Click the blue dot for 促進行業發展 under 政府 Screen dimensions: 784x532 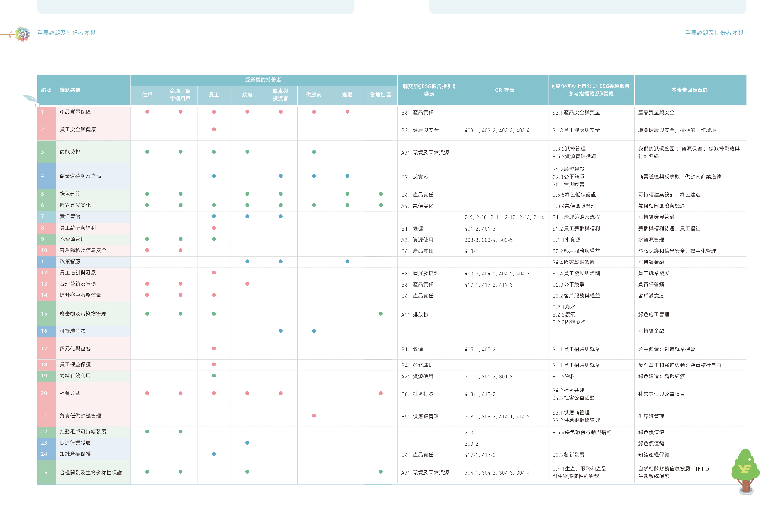click(x=247, y=443)
